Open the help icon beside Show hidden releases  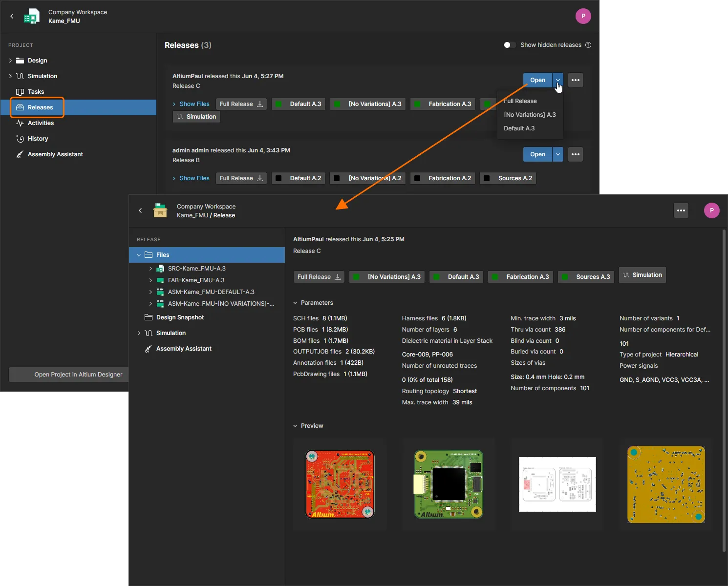pos(588,45)
